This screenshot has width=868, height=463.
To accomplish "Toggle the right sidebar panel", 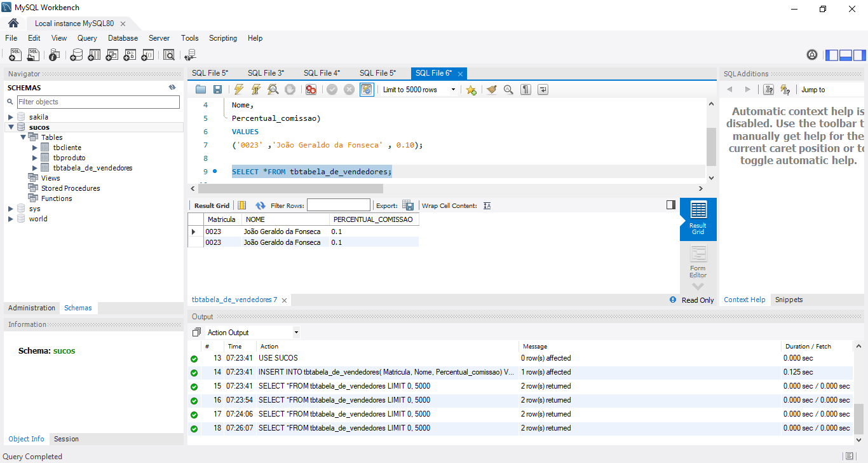I will pos(858,55).
